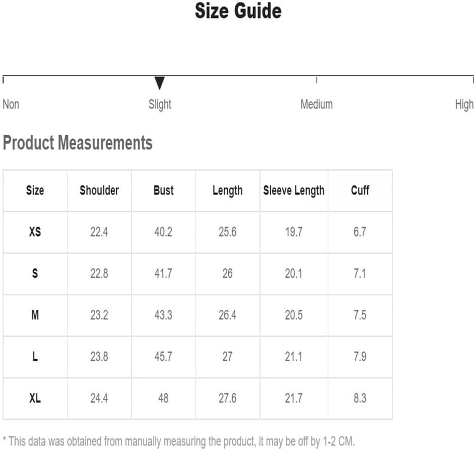The height and width of the screenshot is (450, 476).
Task: Click the High stretch label
Action: (464, 105)
